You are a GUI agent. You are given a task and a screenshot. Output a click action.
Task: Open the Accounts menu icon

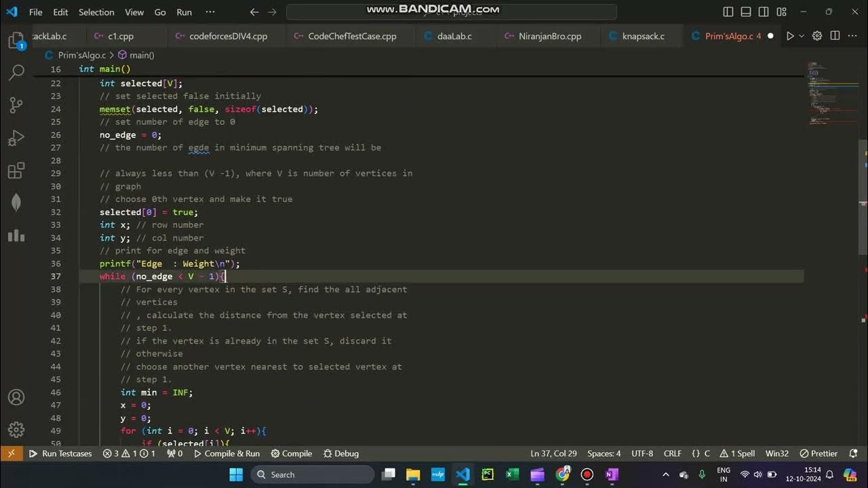[16, 397]
